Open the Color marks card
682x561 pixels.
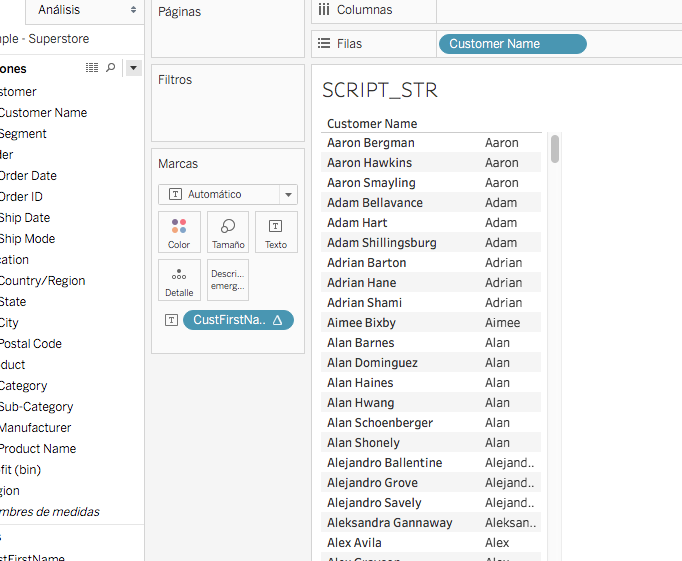coord(179,232)
